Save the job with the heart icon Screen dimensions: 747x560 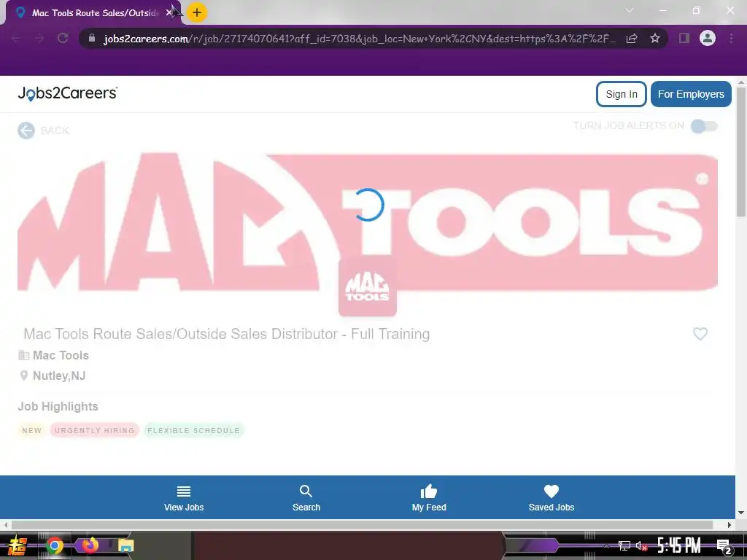700,334
